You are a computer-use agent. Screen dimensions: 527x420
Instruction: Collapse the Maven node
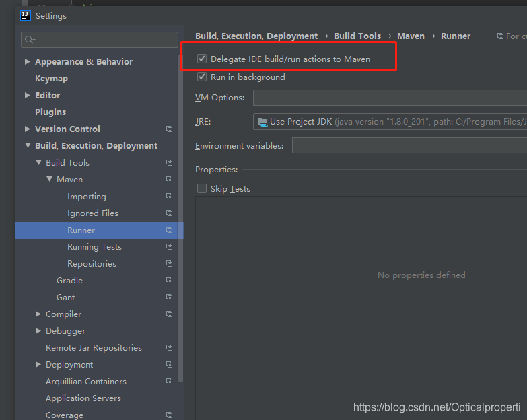(x=49, y=179)
